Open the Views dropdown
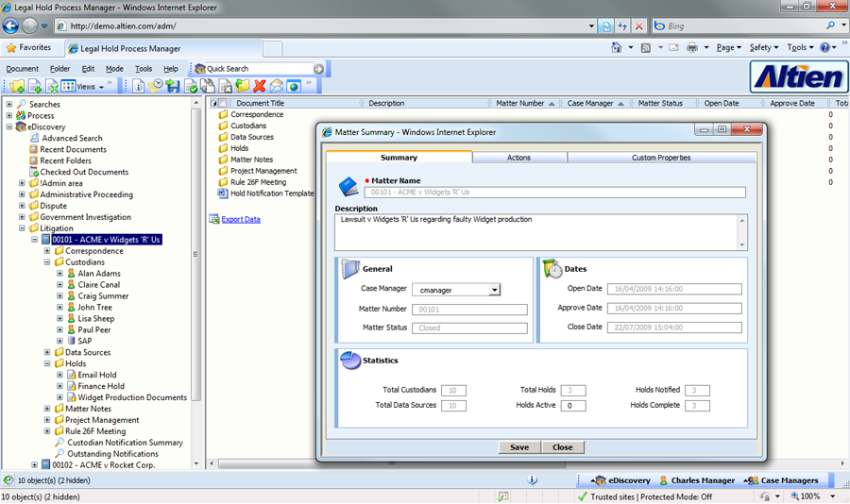Image resolution: width=850 pixels, height=504 pixels. click(x=100, y=86)
